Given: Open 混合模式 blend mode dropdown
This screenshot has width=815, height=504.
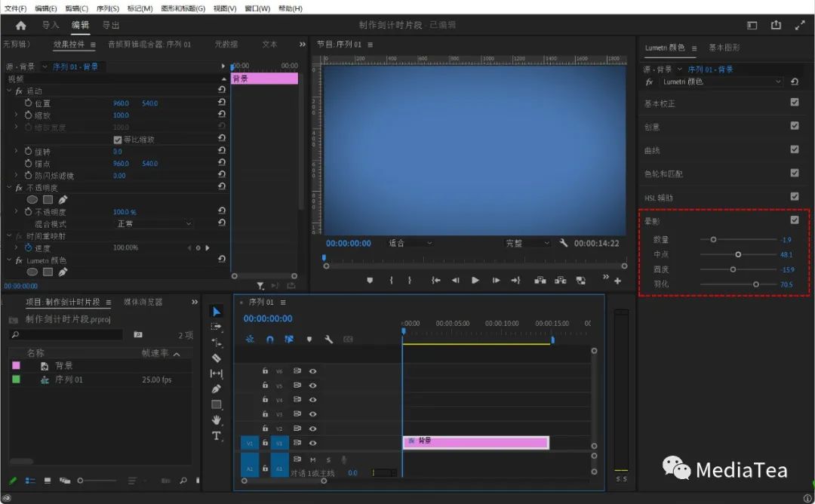Looking at the screenshot, I should click(x=154, y=223).
